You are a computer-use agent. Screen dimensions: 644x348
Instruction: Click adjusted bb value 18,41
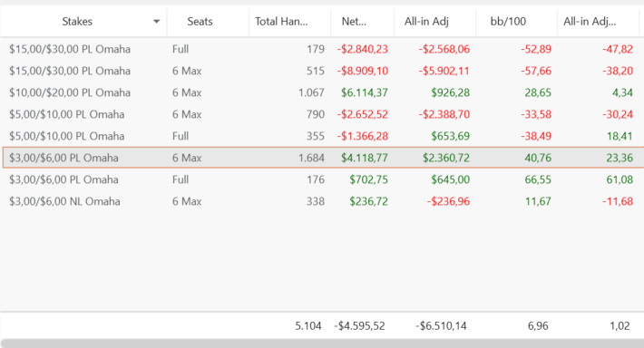(x=620, y=136)
